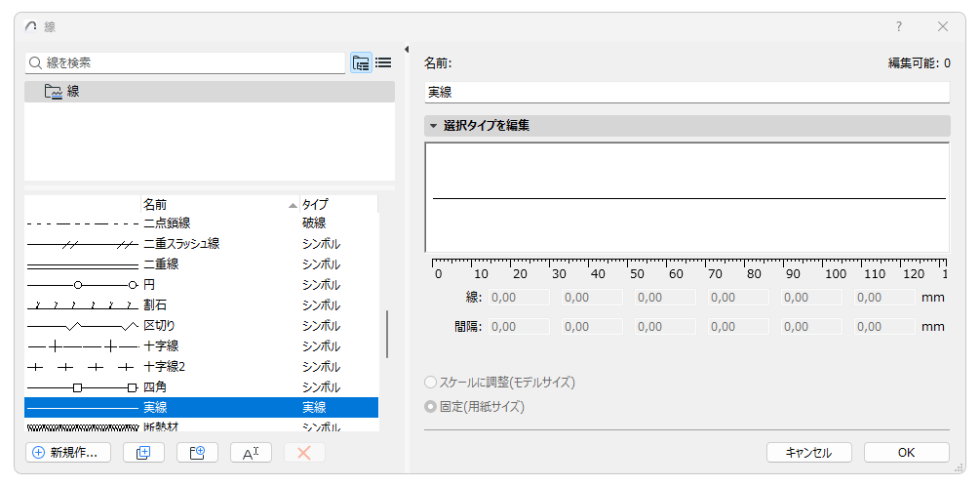Select the 二重スラッシュ線 row
Viewport: 980px width, 486px height.
click(201, 244)
